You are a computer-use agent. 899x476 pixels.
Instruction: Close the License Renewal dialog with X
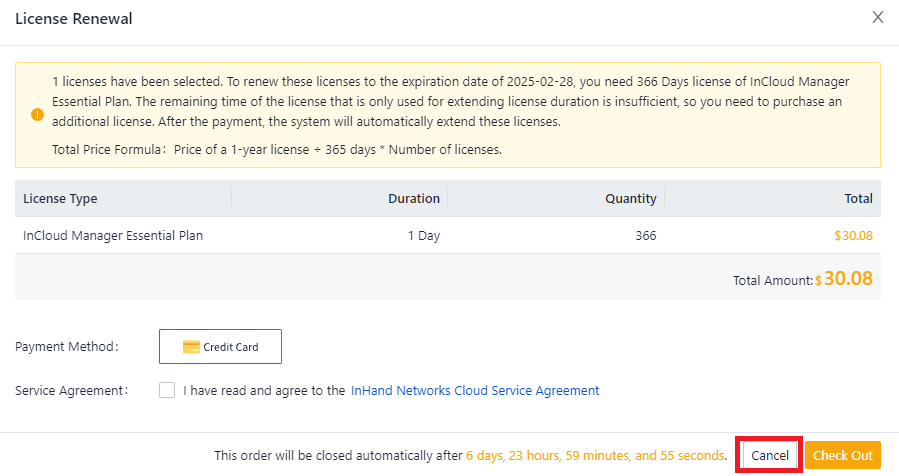point(878,17)
